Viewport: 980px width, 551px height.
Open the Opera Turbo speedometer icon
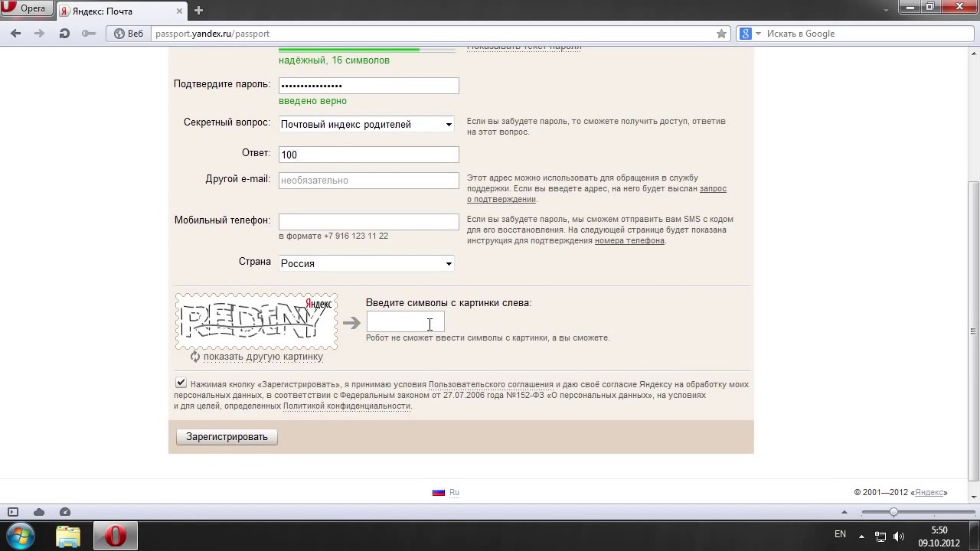65,512
